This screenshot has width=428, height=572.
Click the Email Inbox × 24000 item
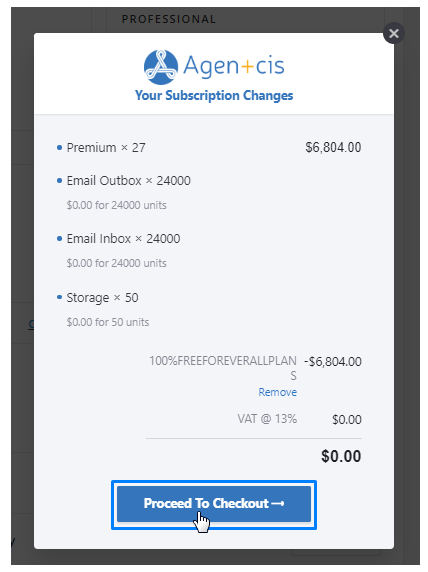(x=123, y=239)
